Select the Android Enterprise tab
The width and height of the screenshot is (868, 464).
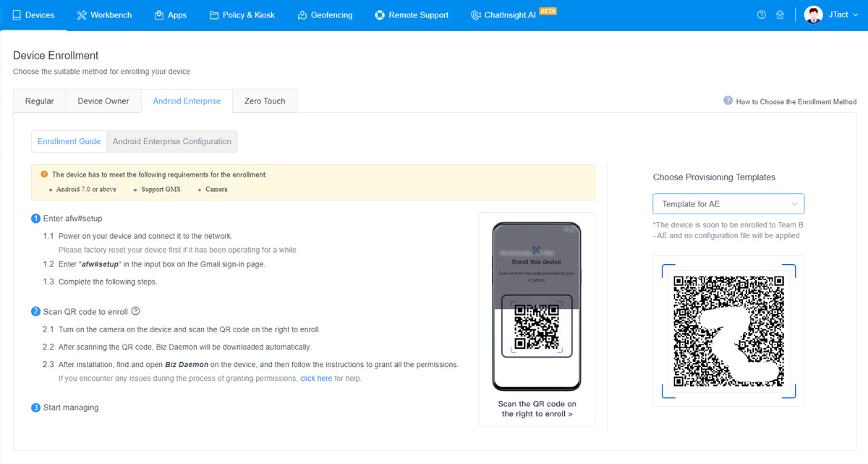pyautogui.click(x=187, y=101)
